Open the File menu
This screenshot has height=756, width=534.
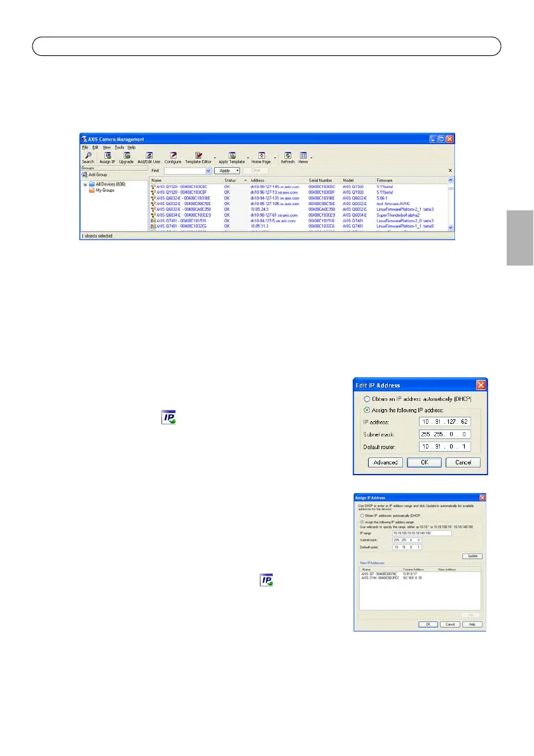[x=85, y=147]
